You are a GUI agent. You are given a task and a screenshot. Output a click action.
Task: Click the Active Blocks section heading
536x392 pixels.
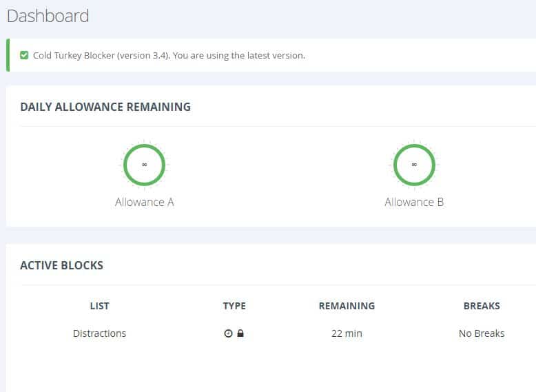pos(62,265)
